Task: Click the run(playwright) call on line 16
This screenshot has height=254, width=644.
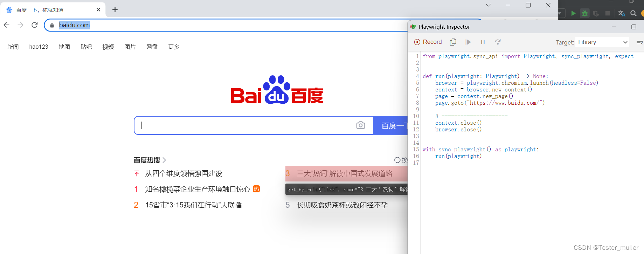Action: click(x=458, y=156)
